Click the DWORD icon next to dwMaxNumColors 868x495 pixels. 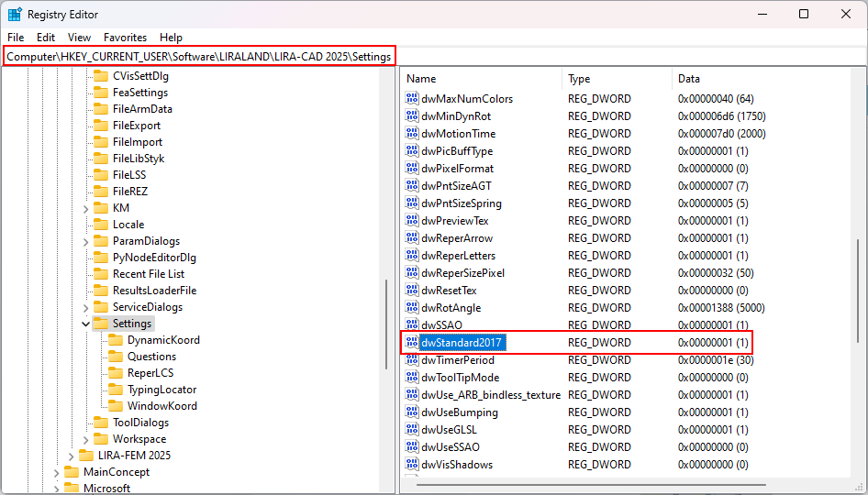pos(412,99)
